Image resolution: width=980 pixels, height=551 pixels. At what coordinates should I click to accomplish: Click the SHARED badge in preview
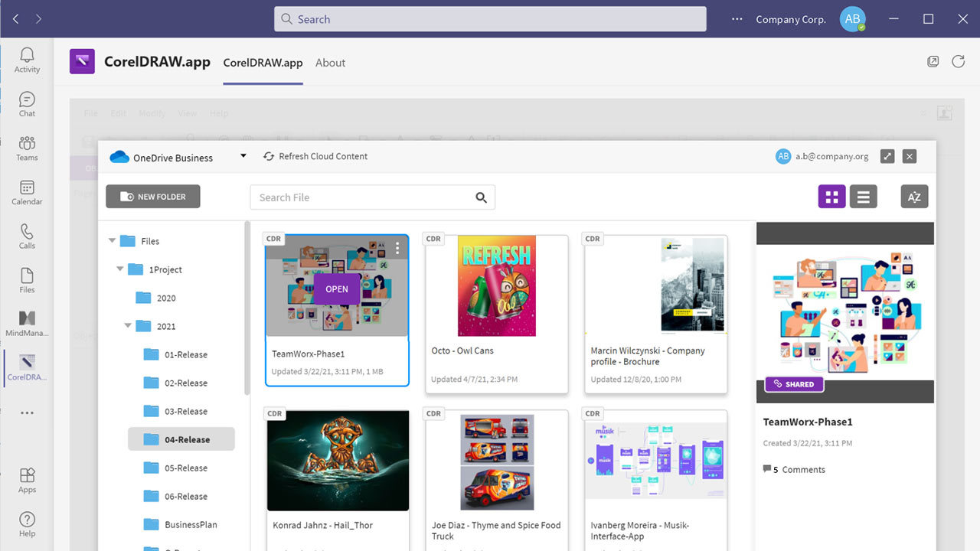coord(794,384)
